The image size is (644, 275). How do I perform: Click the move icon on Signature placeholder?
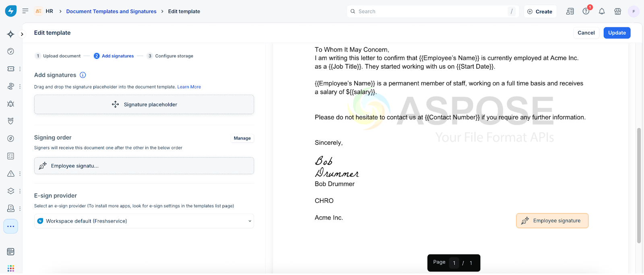(116, 104)
